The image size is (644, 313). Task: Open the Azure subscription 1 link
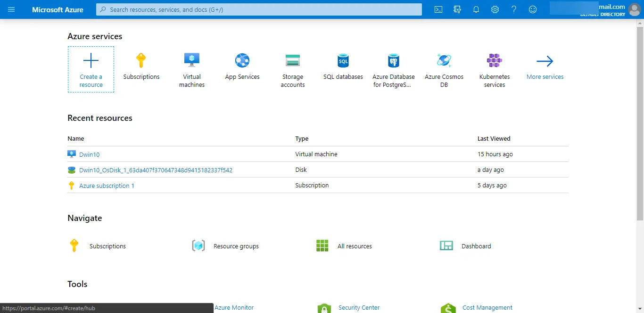click(107, 186)
